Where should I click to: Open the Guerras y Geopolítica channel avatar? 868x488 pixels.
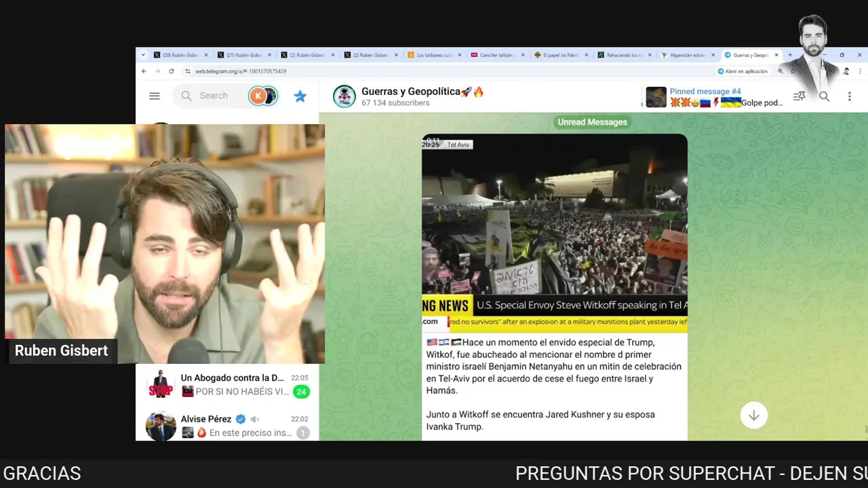coord(344,96)
